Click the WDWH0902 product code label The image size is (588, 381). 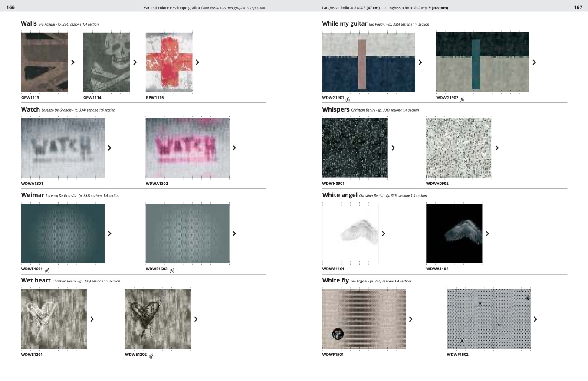pos(437,184)
